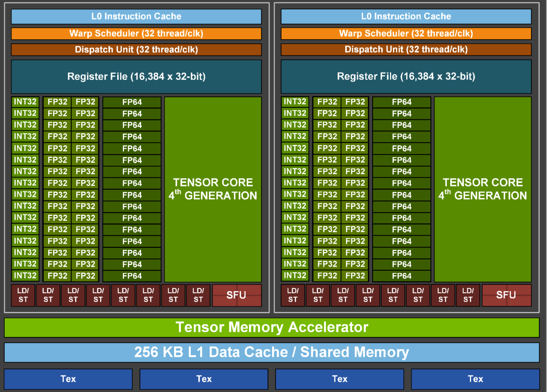
Task: Click the topmost INT32 cell in left partition
Action: [x=25, y=102]
